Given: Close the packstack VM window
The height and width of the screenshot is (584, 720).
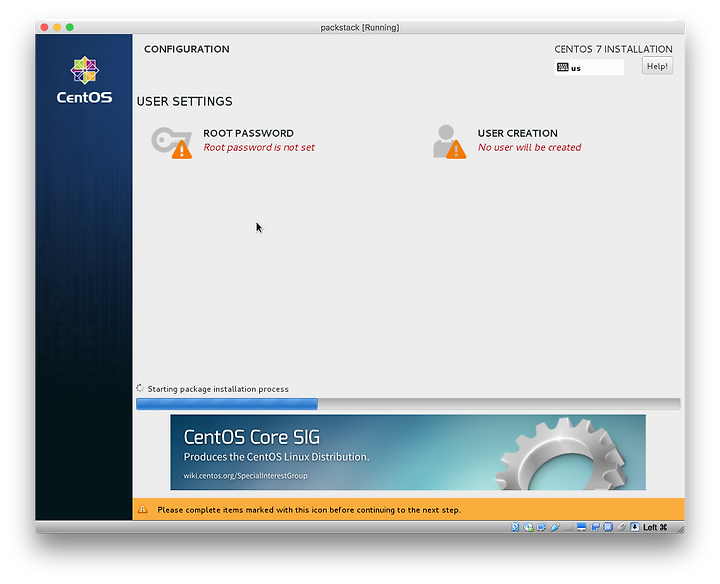Looking at the screenshot, I should pyautogui.click(x=45, y=27).
